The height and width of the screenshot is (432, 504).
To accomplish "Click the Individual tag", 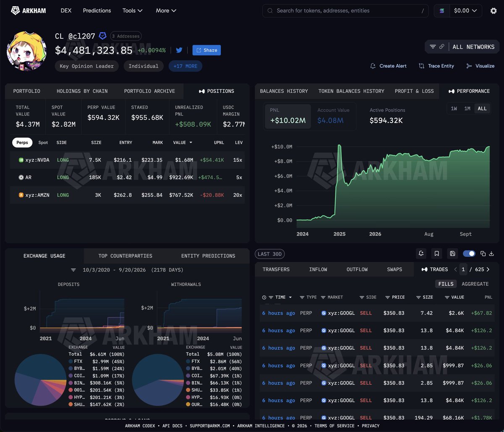I will [143, 66].
